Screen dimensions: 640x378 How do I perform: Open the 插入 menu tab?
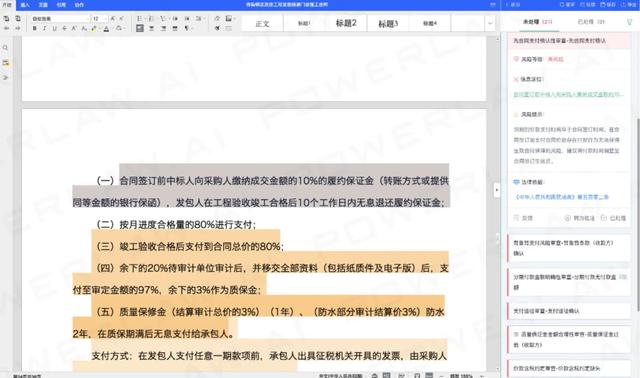[x=25, y=5]
